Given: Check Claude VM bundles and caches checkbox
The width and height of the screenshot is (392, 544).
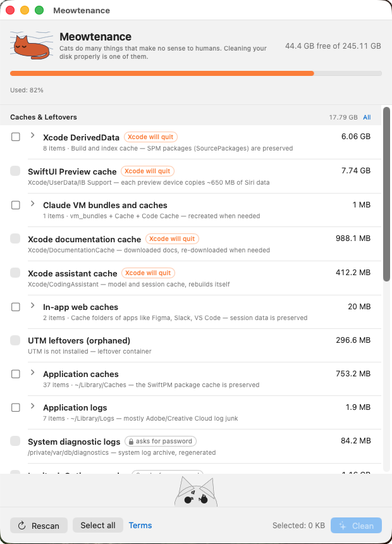Looking at the screenshot, I should 16,205.
